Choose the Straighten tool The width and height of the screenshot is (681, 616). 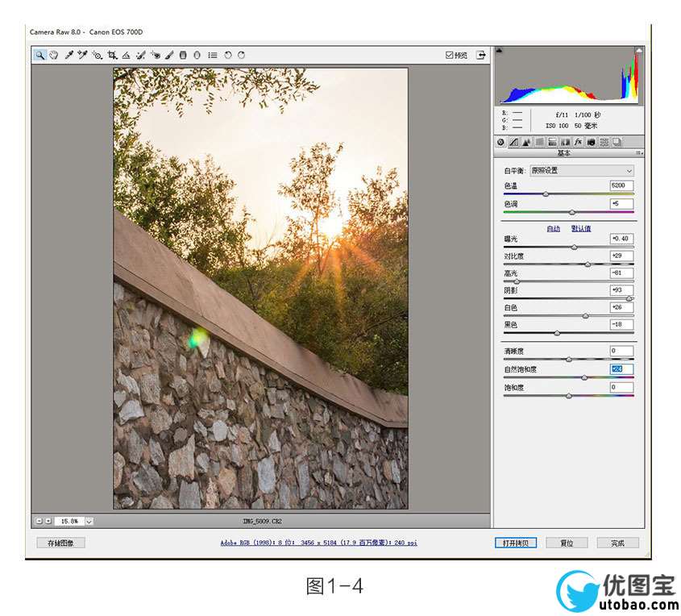pos(127,56)
